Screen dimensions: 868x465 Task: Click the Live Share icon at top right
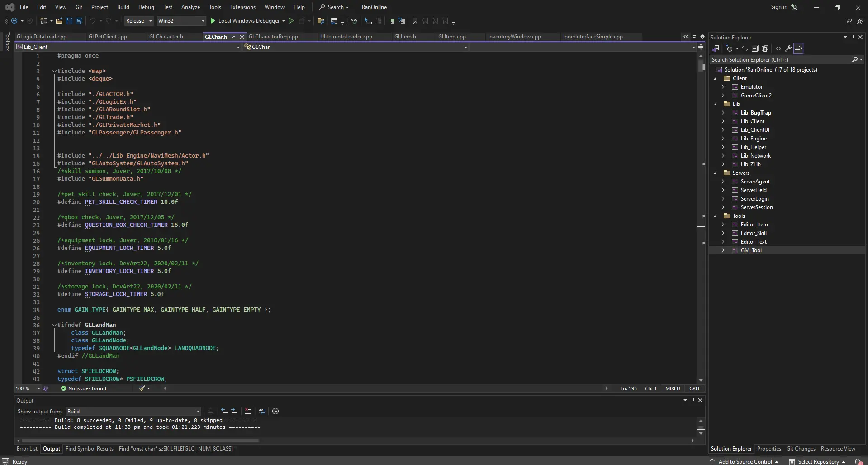[x=849, y=21]
